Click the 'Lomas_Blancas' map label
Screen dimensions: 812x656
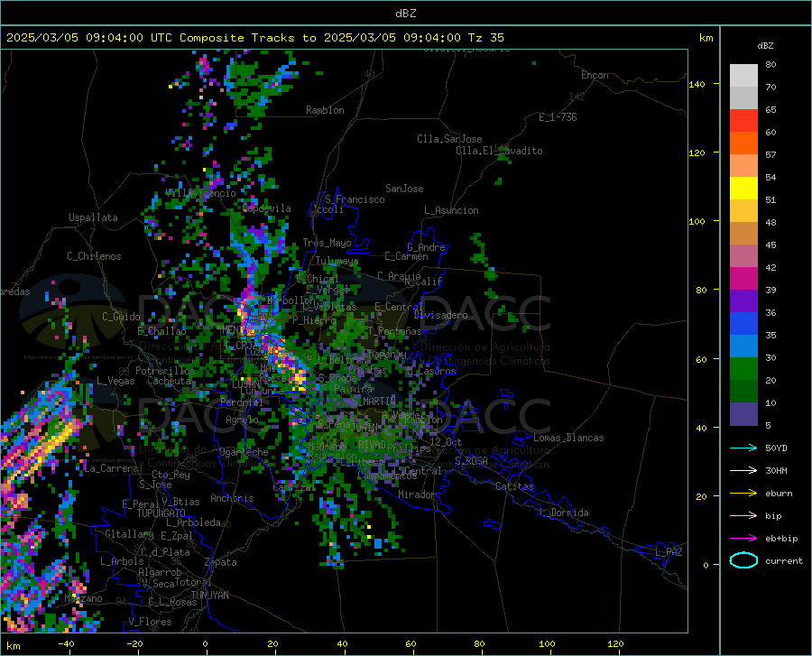(568, 438)
